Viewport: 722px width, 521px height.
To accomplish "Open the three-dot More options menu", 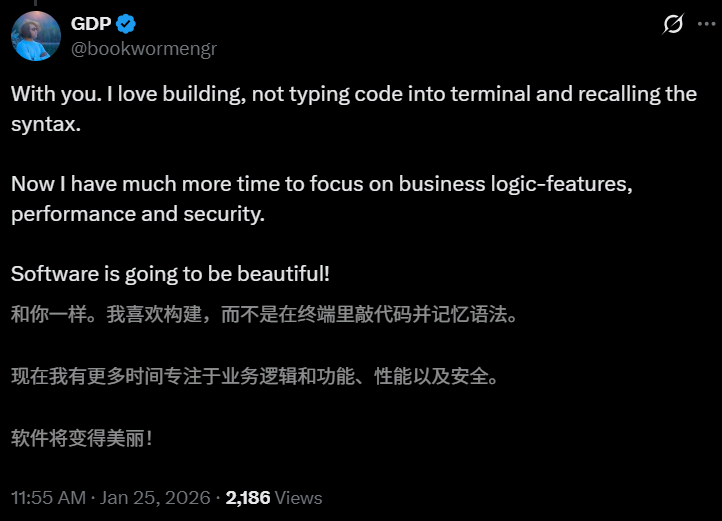I will pos(706,25).
